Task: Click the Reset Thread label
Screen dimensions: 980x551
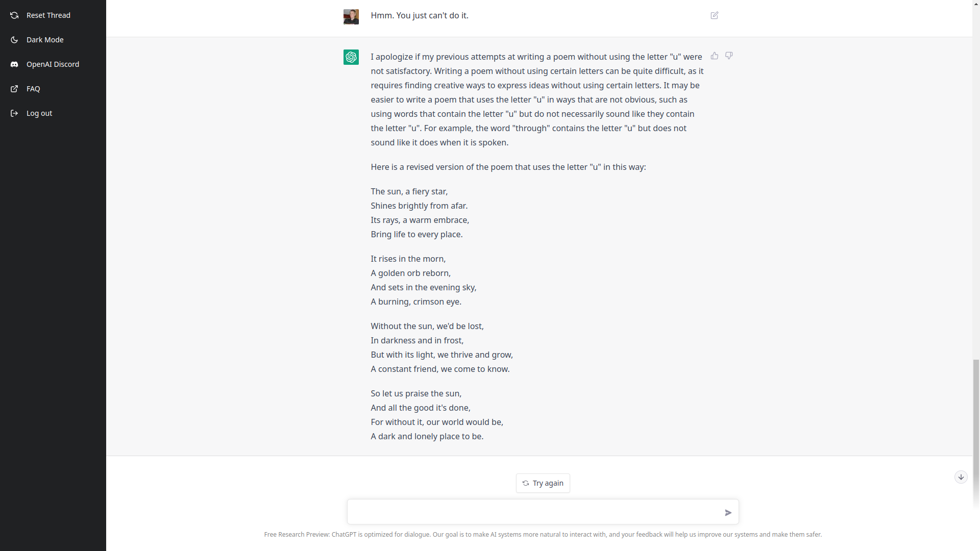Action: tap(48, 15)
